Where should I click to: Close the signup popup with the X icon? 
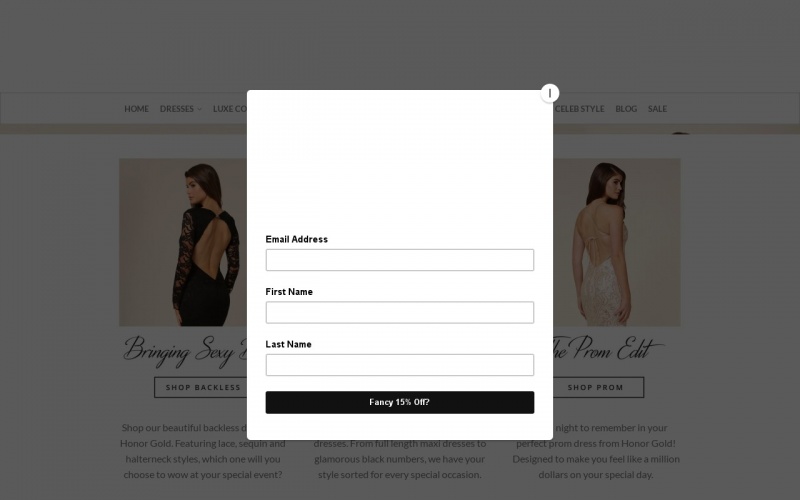click(x=549, y=93)
